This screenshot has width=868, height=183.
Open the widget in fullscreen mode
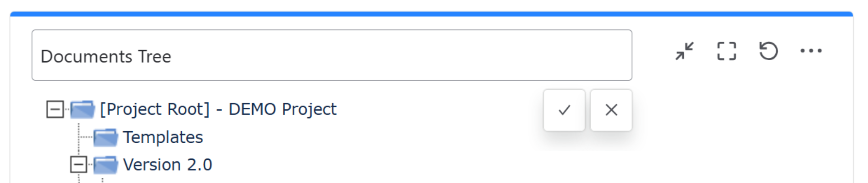(x=726, y=51)
